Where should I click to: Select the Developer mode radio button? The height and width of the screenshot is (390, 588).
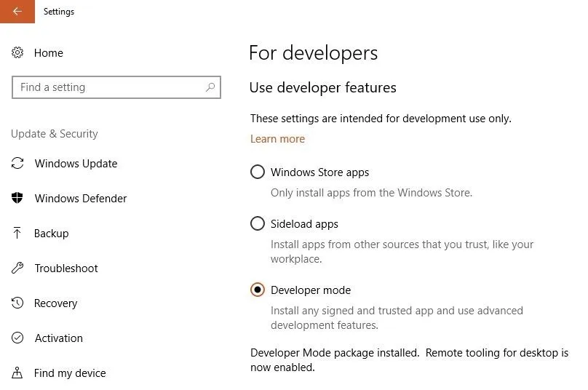click(x=257, y=290)
